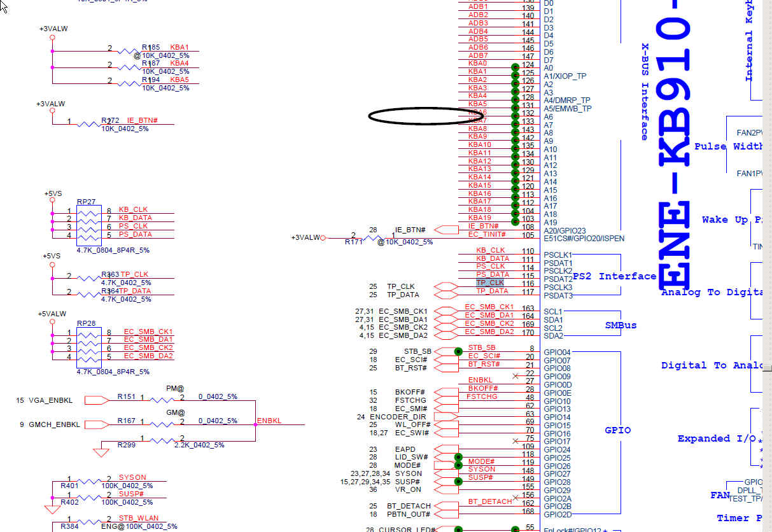
Task: Click the KBA0 net label
Action: click(x=477, y=64)
